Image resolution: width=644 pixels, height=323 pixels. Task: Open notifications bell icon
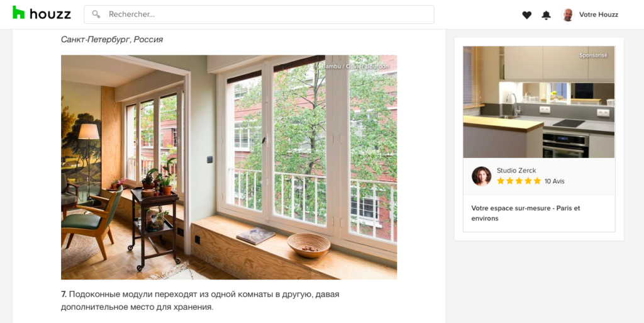(546, 14)
